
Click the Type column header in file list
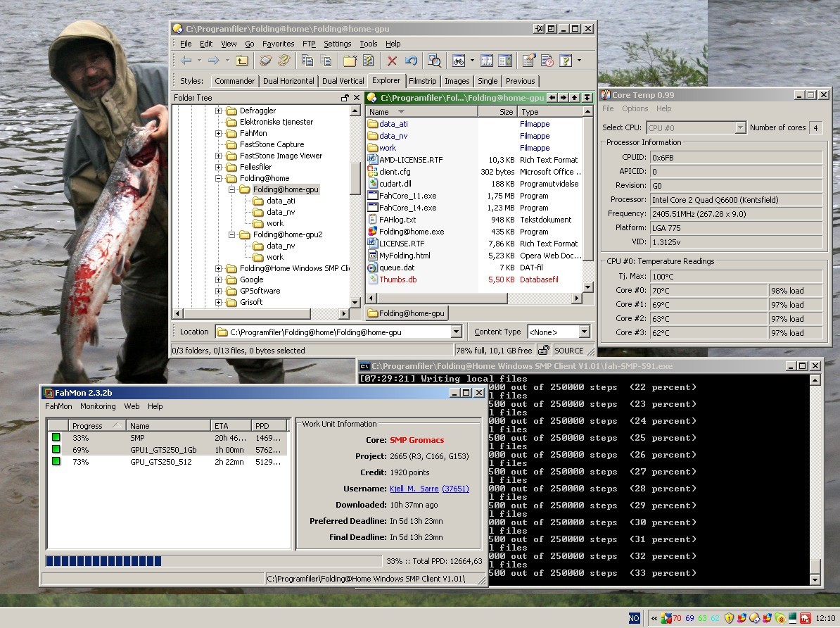tap(550, 112)
